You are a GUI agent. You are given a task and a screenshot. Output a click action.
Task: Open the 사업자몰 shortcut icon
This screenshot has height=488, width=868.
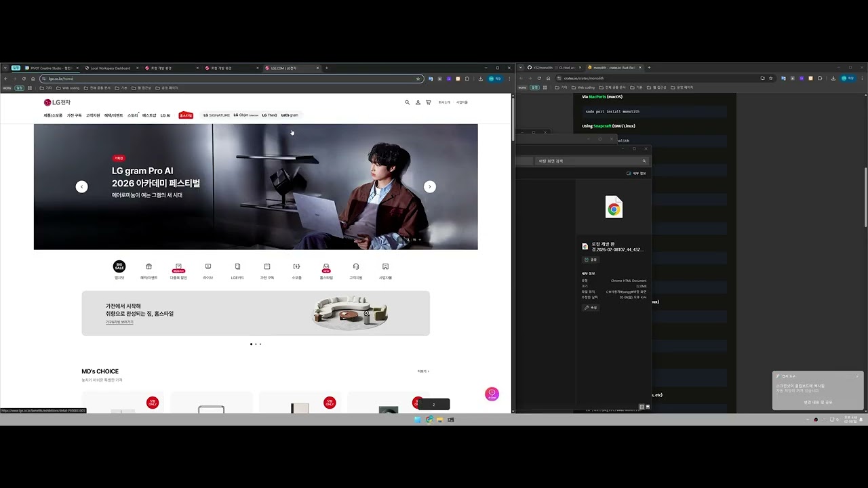(x=385, y=266)
